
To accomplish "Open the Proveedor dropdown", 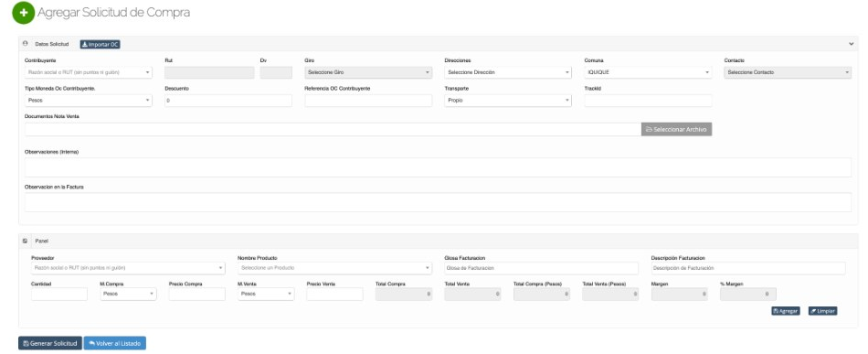I will tap(129, 268).
